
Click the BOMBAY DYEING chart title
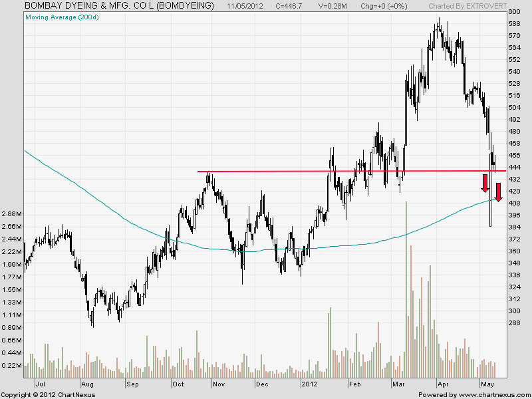(119, 6)
